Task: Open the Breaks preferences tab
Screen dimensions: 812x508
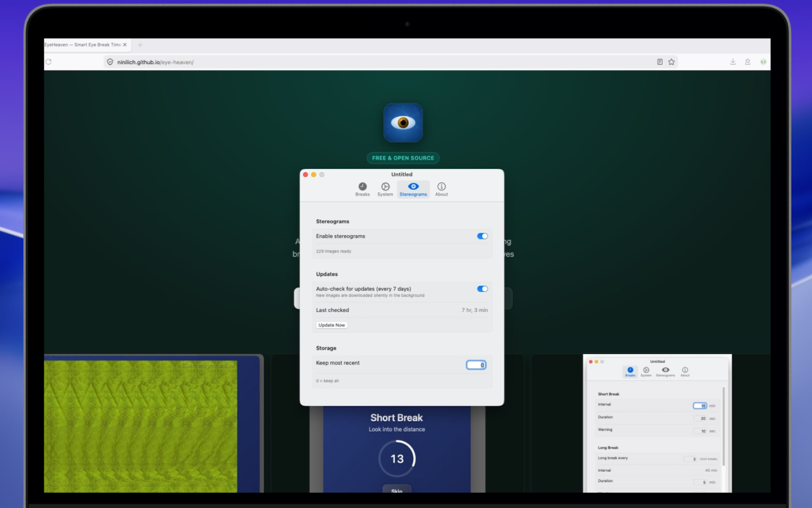Action: [x=363, y=190]
